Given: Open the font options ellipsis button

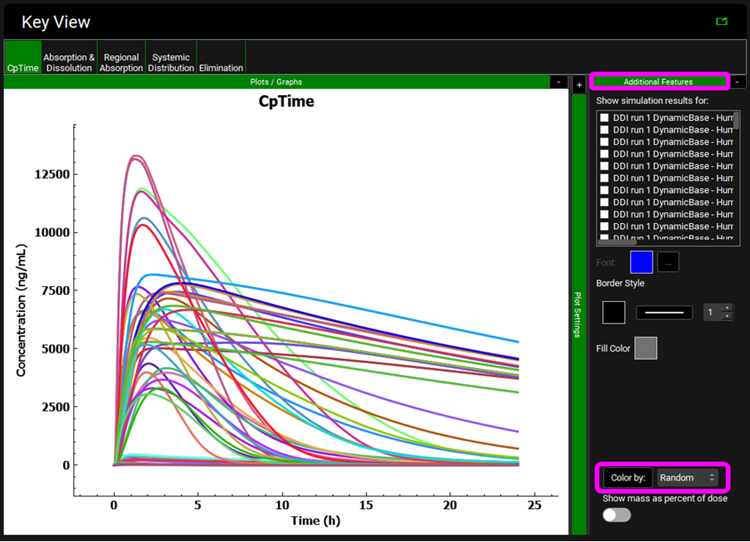Looking at the screenshot, I should pyautogui.click(x=669, y=262).
